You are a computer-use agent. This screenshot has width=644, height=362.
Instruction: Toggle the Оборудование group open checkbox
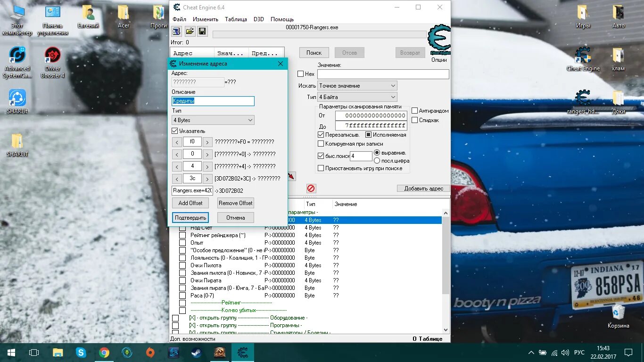175,318
